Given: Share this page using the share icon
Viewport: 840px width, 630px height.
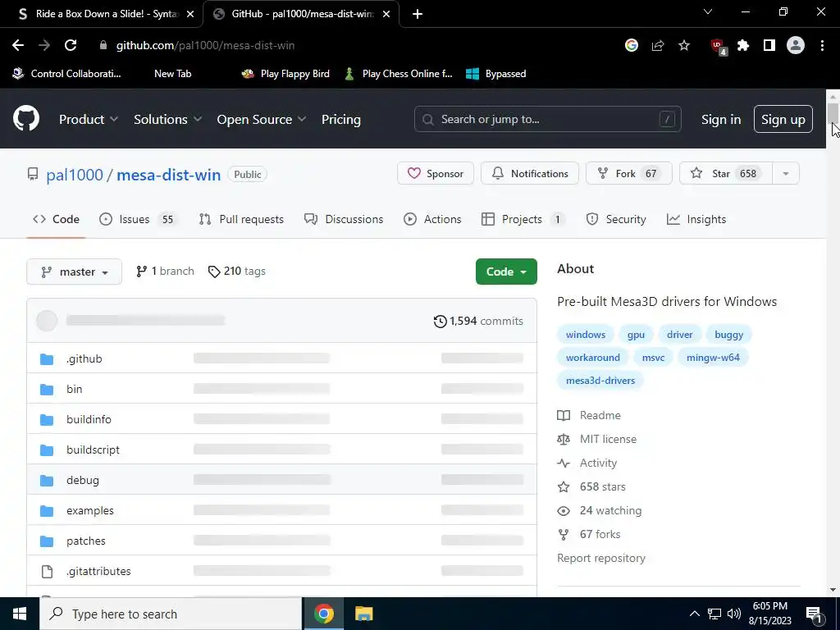Looking at the screenshot, I should [658, 46].
